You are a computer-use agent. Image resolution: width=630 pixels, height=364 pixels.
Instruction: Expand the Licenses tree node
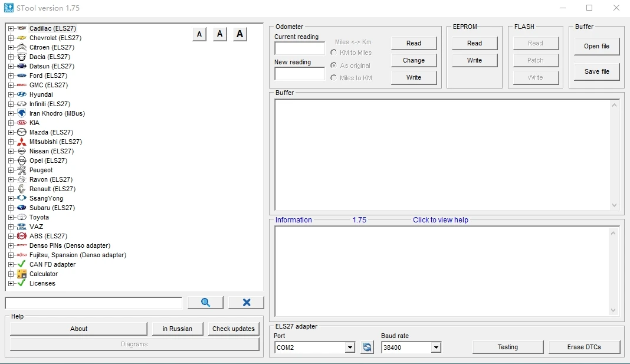point(11,283)
